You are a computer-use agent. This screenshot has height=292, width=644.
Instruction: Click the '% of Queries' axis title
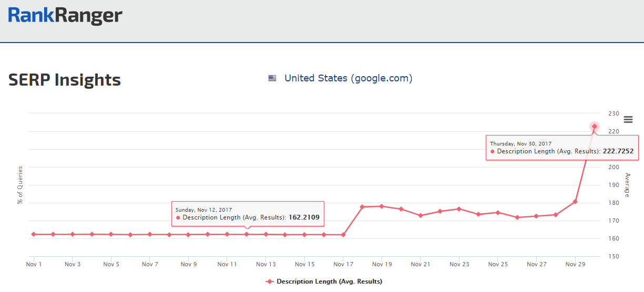(x=21, y=185)
